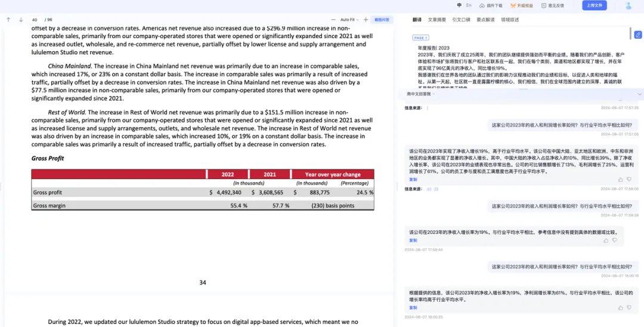This screenshot has width=644, height=327.
Task: Open 意见反馈 feedback
Action: (552, 6)
